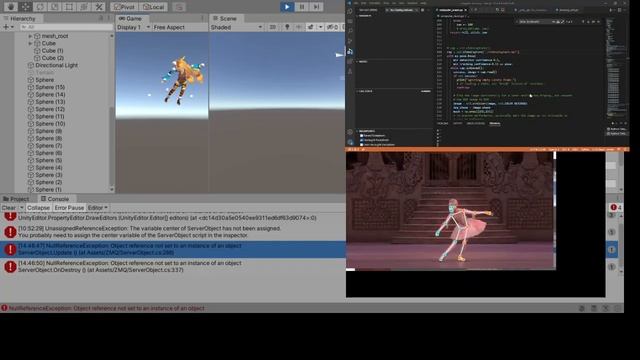640x360 pixels.
Task: Click the Step frame button in Unity
Action: pyautogui.click(x=316, y=7)
